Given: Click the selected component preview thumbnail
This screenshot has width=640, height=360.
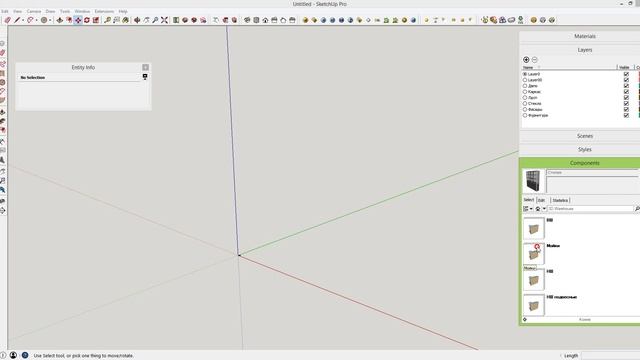Looking at the screenshot, I should pyautogui.click(x=533, y=181).
